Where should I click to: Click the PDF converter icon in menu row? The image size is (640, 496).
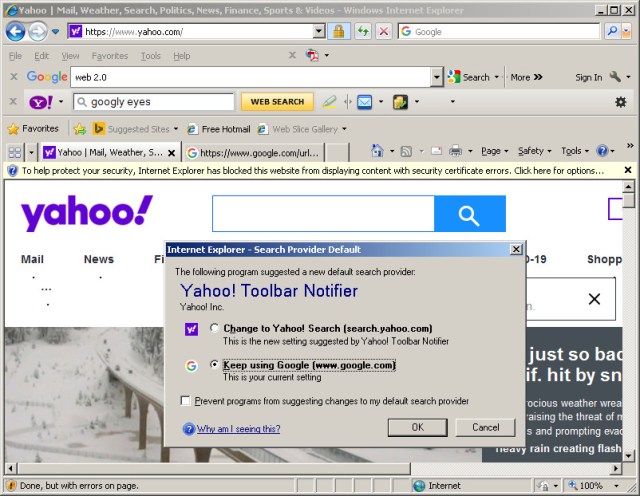(312, 55)
